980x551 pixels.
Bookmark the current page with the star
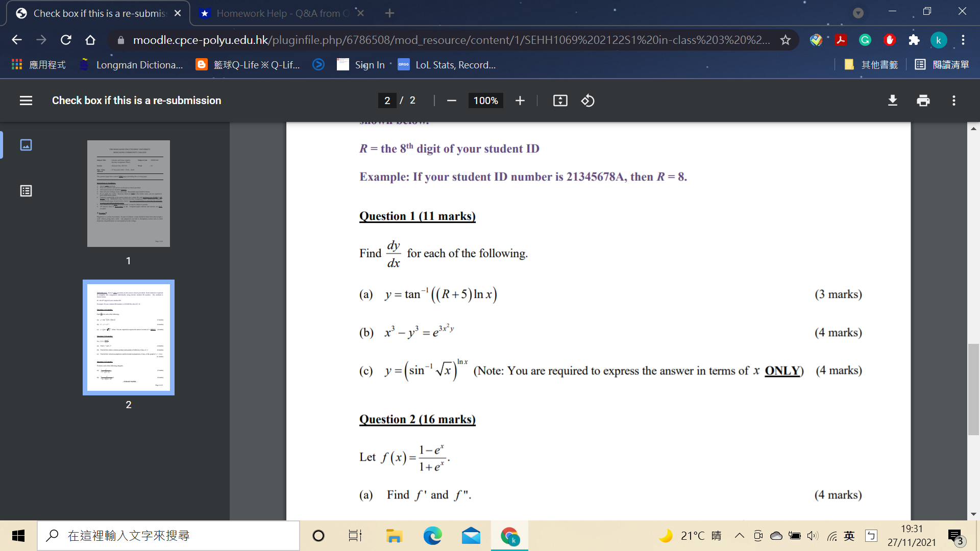(x=785, y=40)
